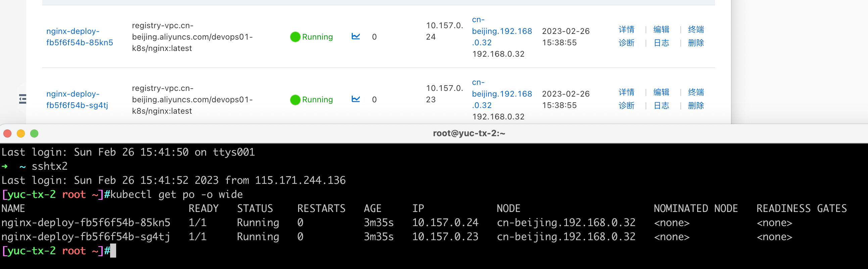Click 编辑 for the 85kn5 pod
The height and width of the screenshot is (269, 868).
click(661, 30)
